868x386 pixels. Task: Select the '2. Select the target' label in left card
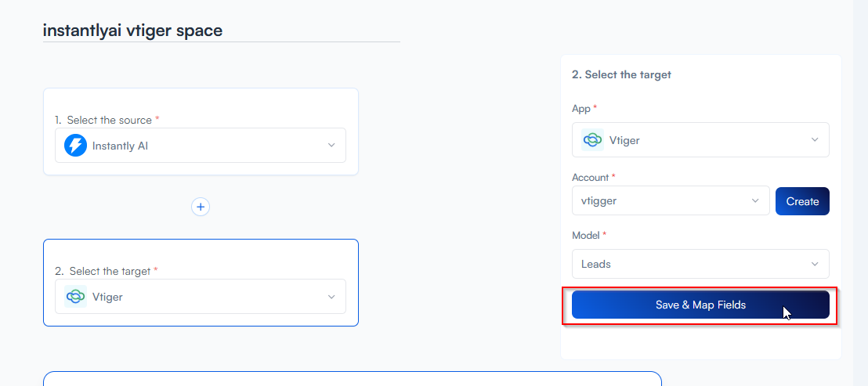coord(106,271)
